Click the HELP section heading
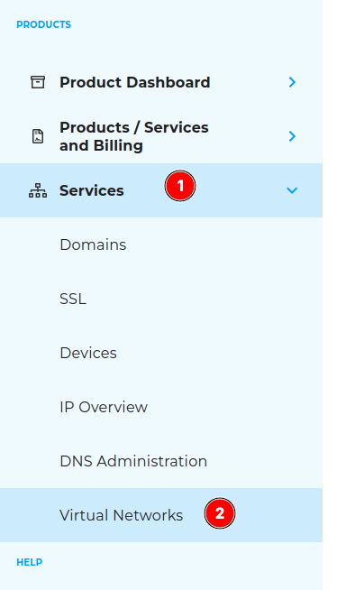This screenshot has height=590, width=364. 30,562
